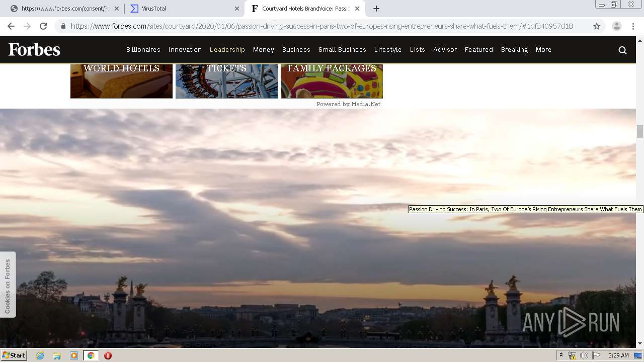
Task: Close the VirusTotal tab
Action: tap(237, 9)
